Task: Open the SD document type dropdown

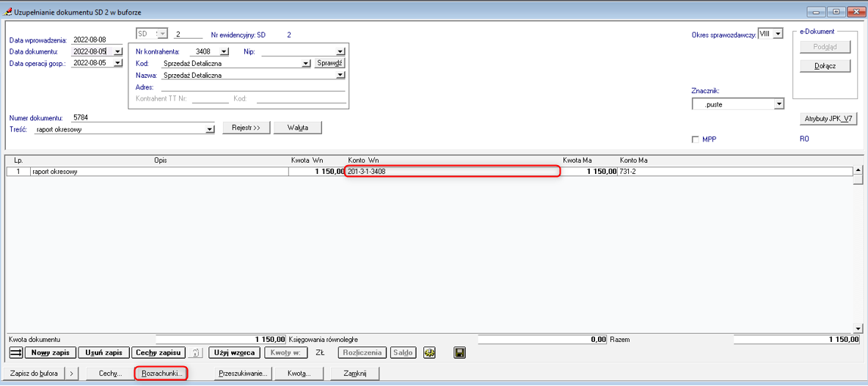Action: coord(161,34)
